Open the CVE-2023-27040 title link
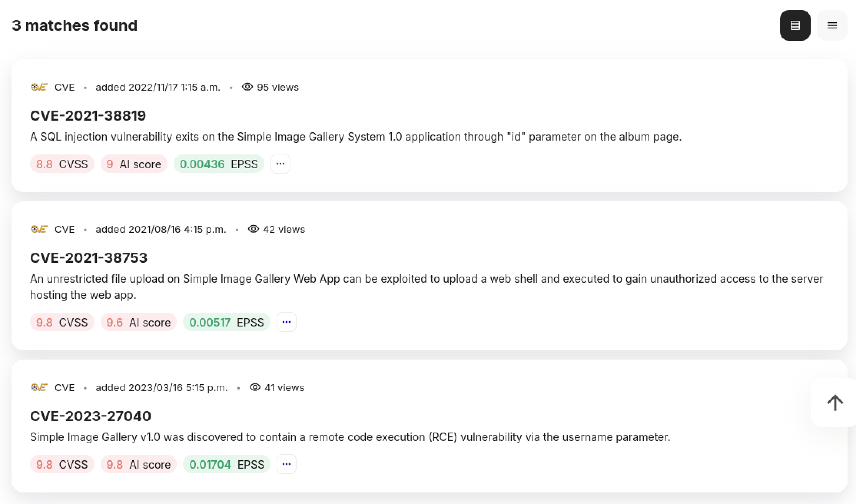The width and height of the screenshot is (856, 504). click(x=91, y=416)
